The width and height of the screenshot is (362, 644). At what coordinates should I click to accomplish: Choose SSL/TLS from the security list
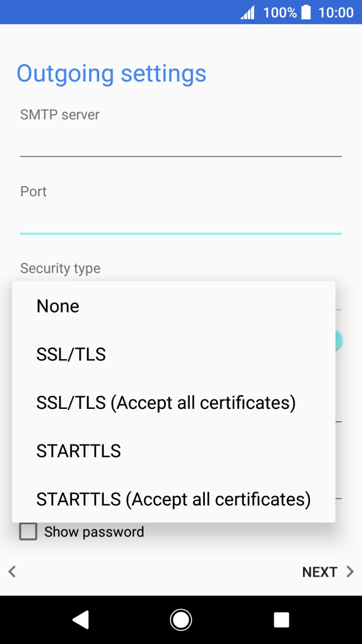(71, 354)
